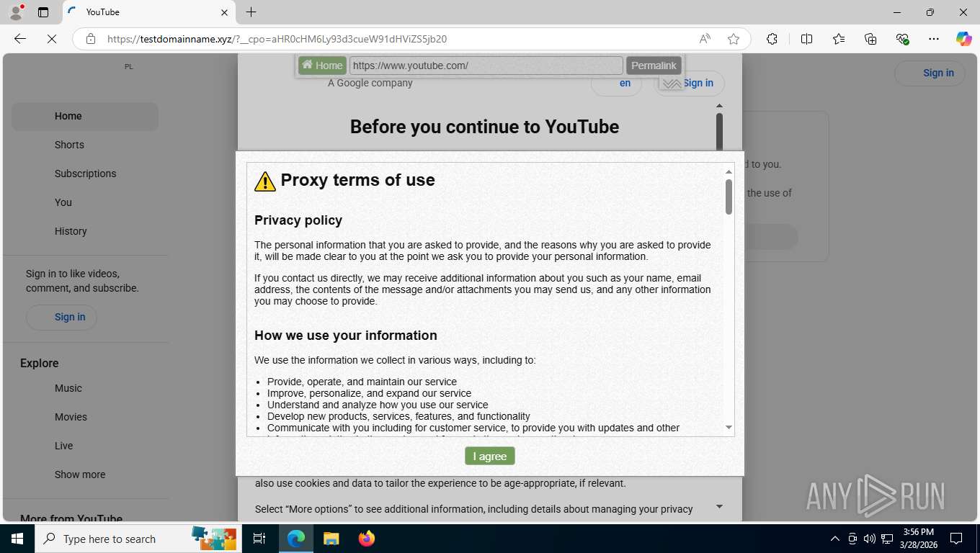Click the Edge taskbar icon
This screenshot has width=980, height=553.
(296, 539)
